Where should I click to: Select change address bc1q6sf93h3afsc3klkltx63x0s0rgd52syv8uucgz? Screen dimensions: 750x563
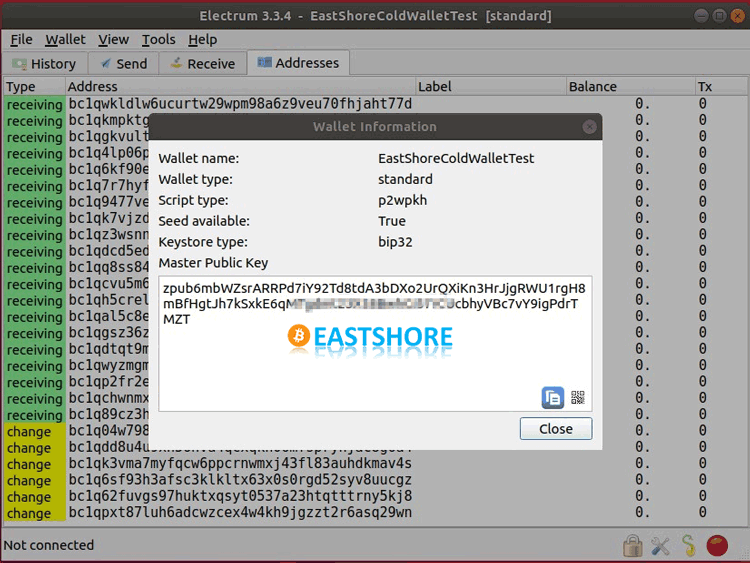pyautogui.click(x=240, y=480)
